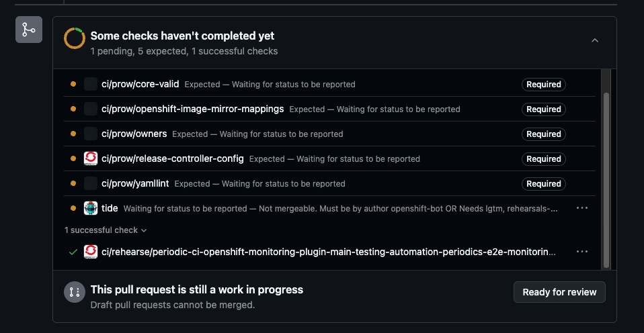
Task: Expand the '1 successful check' dropdown
Action: [x=106, y=230]
